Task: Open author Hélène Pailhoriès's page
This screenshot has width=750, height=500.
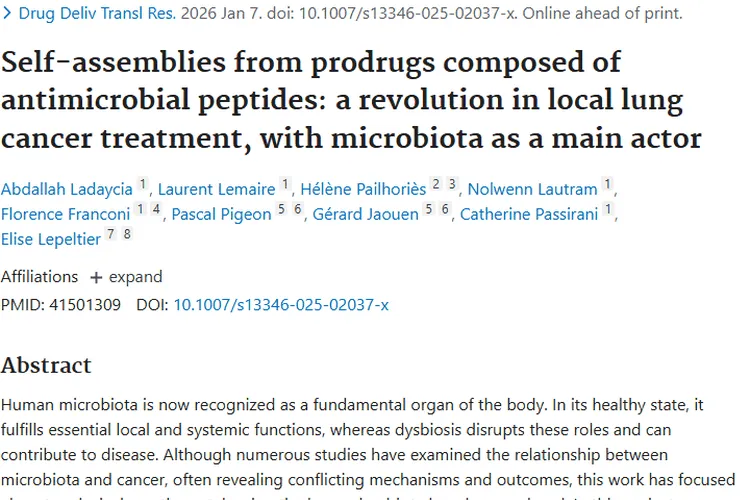Action: [355, 188]
